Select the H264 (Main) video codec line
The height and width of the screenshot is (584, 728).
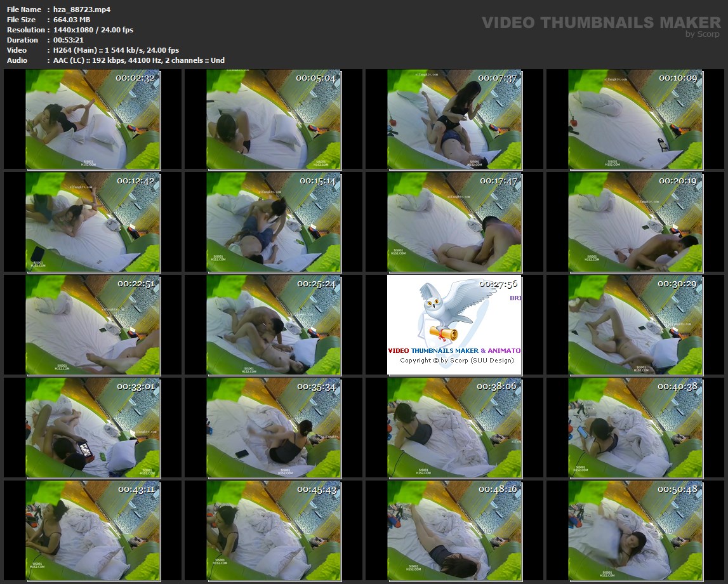[116, 50]
